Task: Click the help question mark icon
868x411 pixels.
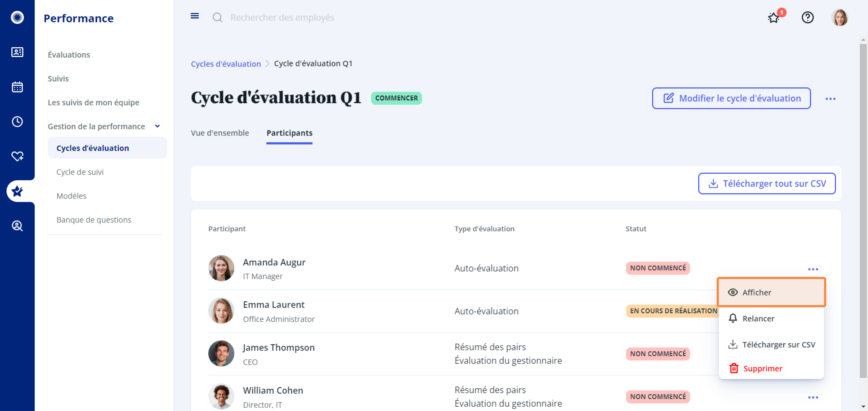Action: point(807,18)
